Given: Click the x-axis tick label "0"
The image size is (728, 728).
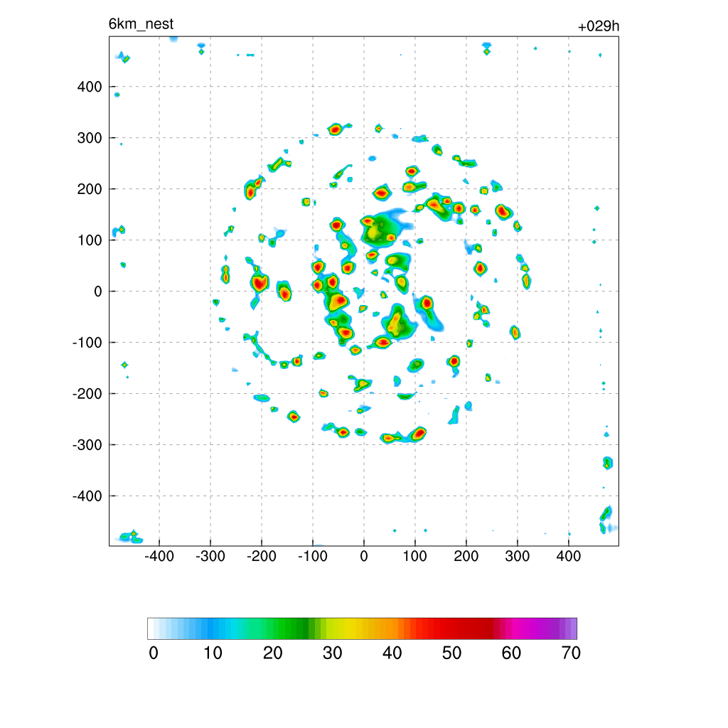Looking at the screenshot, I should [x=364, y=556].
